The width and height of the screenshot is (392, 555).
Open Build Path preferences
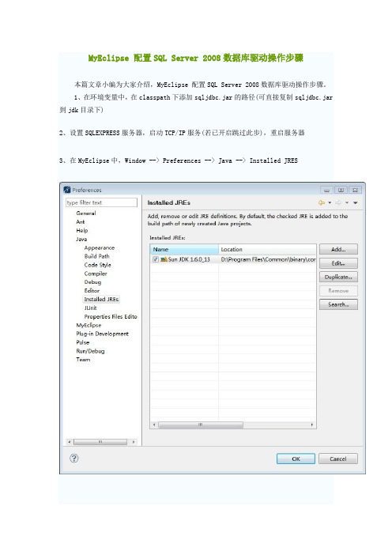[x=96, y=256]
